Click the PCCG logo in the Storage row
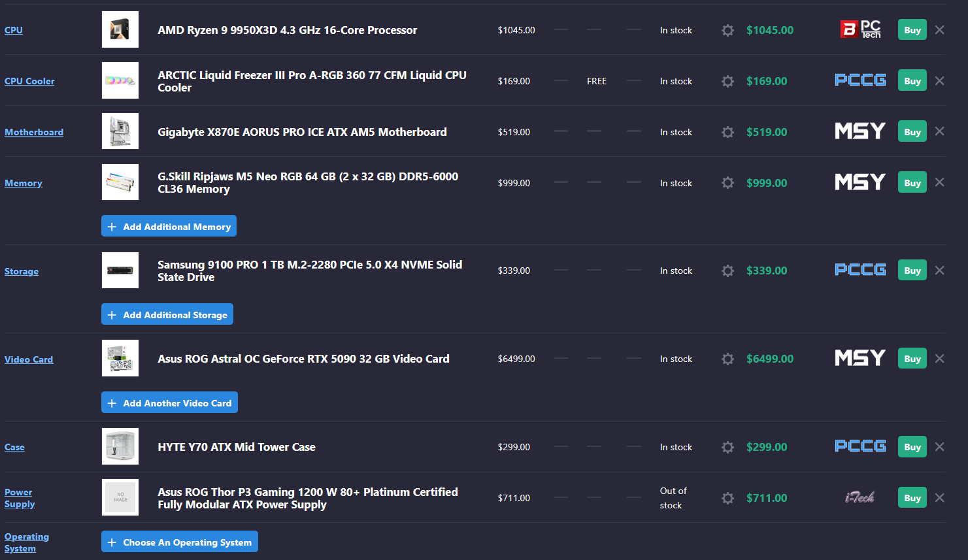 pos(860,270)
